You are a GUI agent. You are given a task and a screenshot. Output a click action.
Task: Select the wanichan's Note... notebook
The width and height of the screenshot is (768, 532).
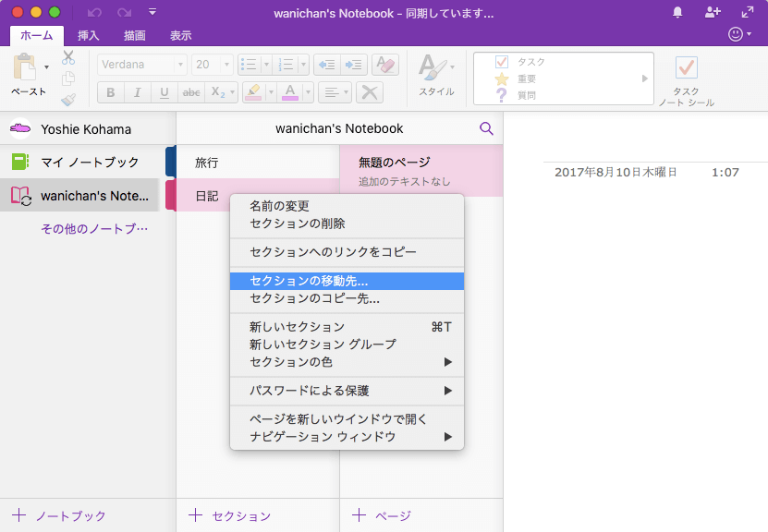coord(79,195)
